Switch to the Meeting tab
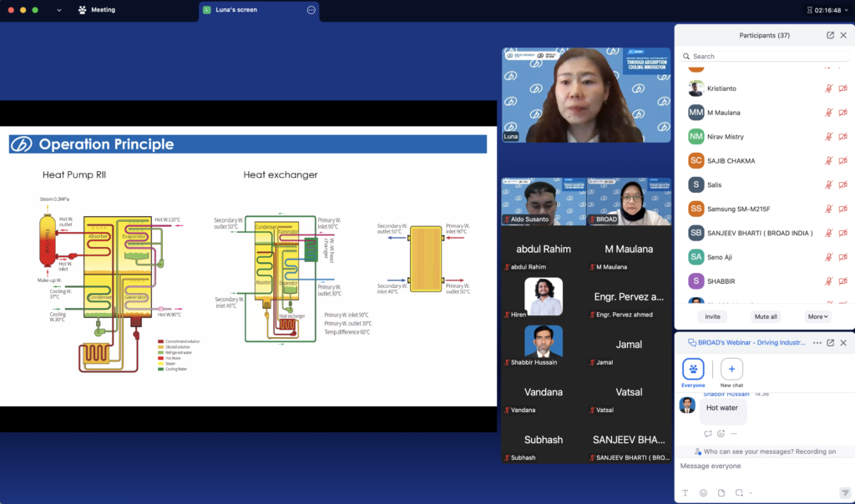This screenshot has width=855, height=504. [x=97, y=10]
